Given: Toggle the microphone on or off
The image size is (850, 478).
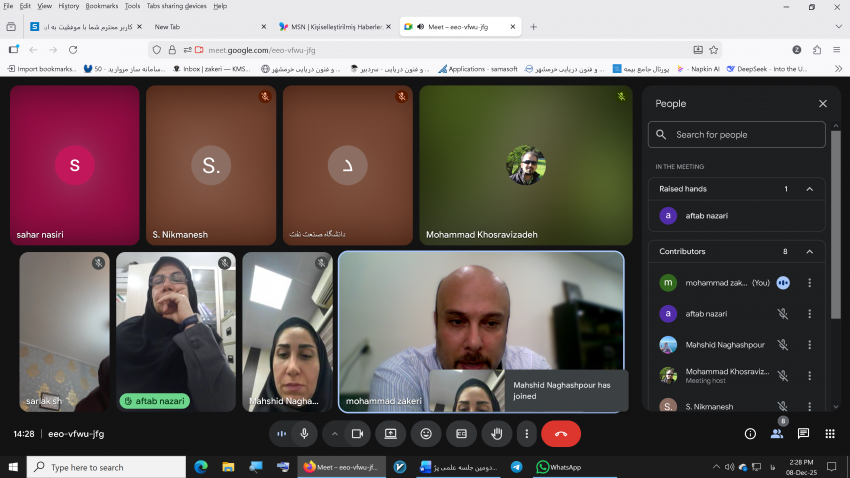Looking at the screenshot, I should tap(304, 434).
